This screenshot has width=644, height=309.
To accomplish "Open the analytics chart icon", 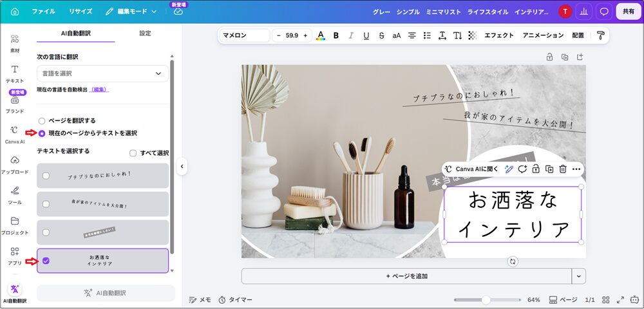I will (x=583, y=12).
